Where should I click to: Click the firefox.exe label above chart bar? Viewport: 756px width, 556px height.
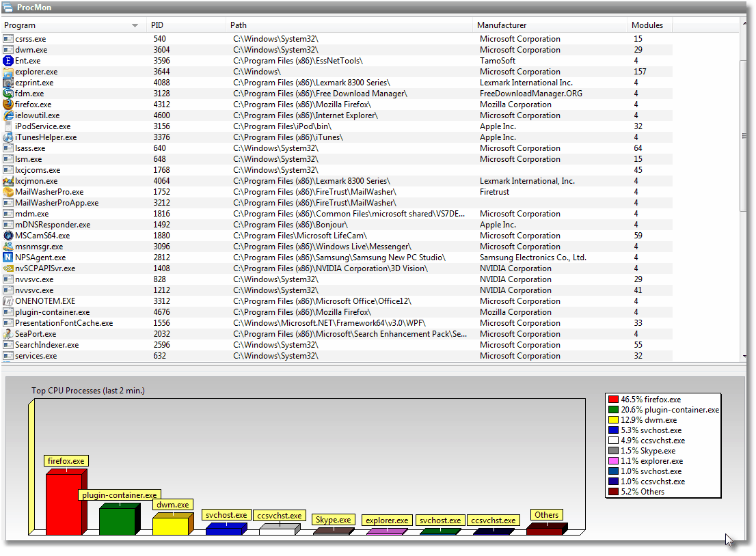(x=66, y=461)
